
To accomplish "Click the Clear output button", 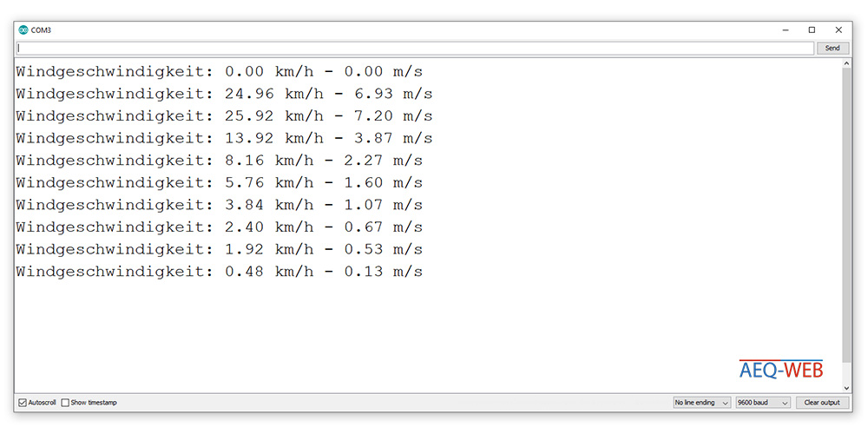I will coord(821,403).
